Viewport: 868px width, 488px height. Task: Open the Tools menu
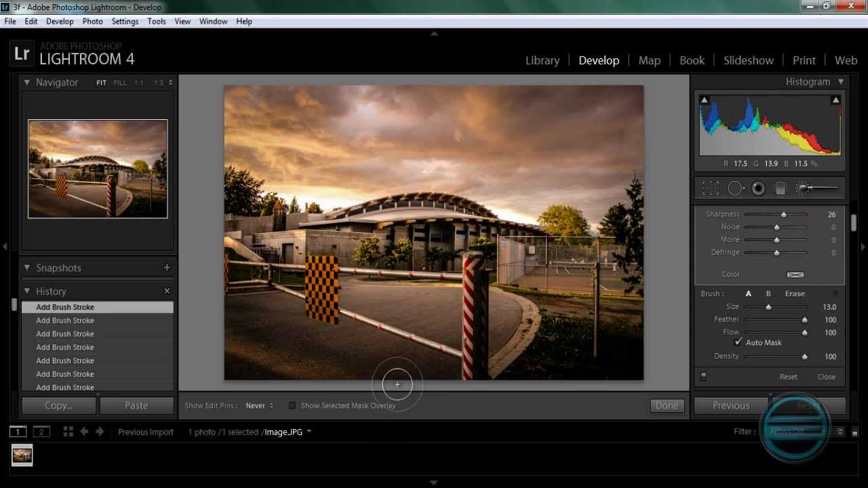tap(157, 21)
